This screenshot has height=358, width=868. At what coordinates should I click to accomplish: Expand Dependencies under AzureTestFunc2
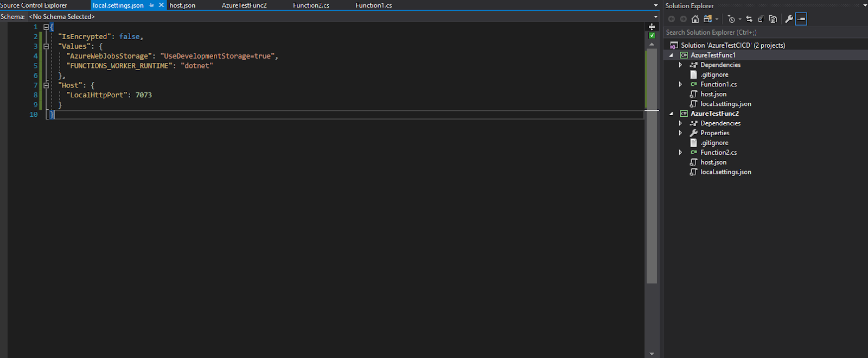point(680,123)
